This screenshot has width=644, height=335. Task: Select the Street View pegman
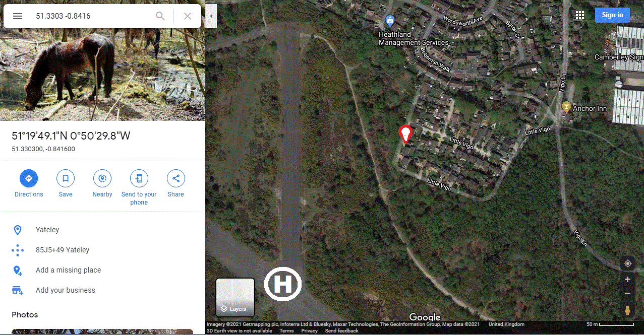(627, 310)
